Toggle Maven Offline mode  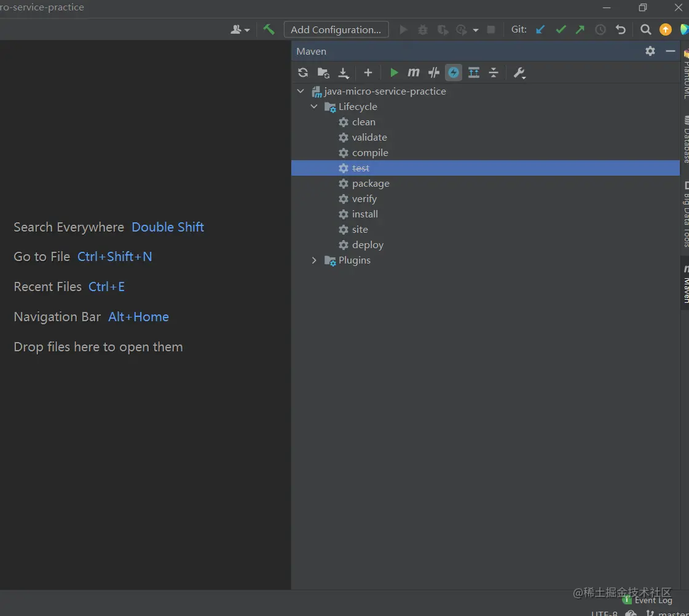pos(434,73)
